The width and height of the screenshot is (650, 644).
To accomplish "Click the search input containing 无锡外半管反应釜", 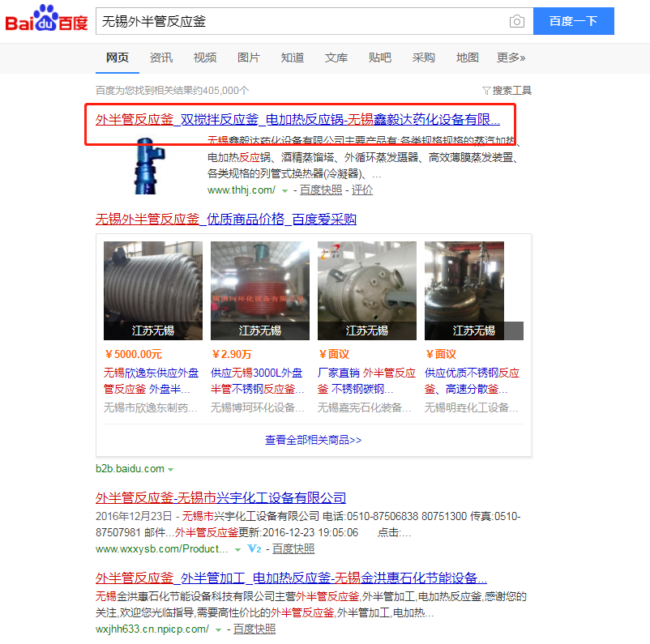I will tap(314, 21).
